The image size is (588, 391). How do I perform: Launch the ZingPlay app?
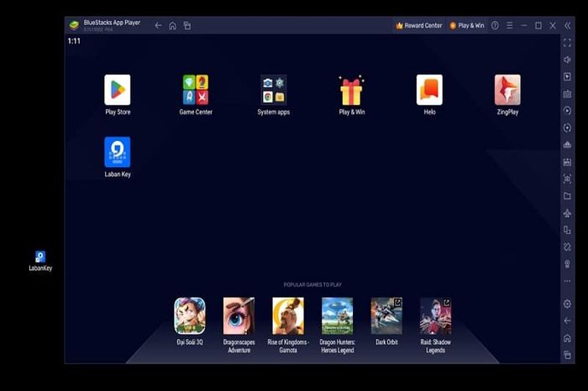(x=507, y=90)
